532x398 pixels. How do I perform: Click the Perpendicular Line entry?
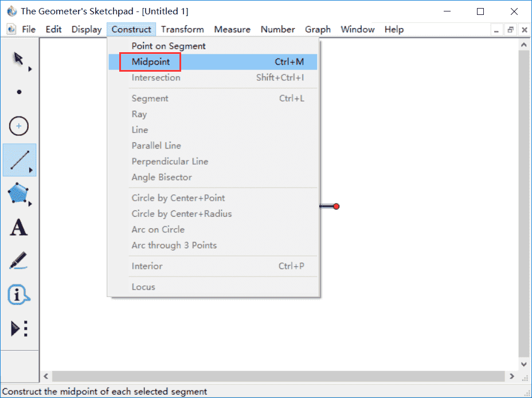(213, 162)
